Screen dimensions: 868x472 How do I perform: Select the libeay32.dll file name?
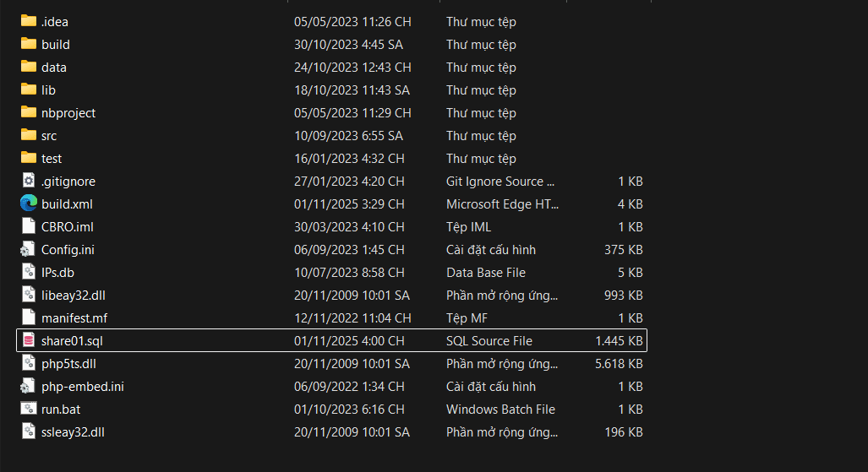(73, 295)
